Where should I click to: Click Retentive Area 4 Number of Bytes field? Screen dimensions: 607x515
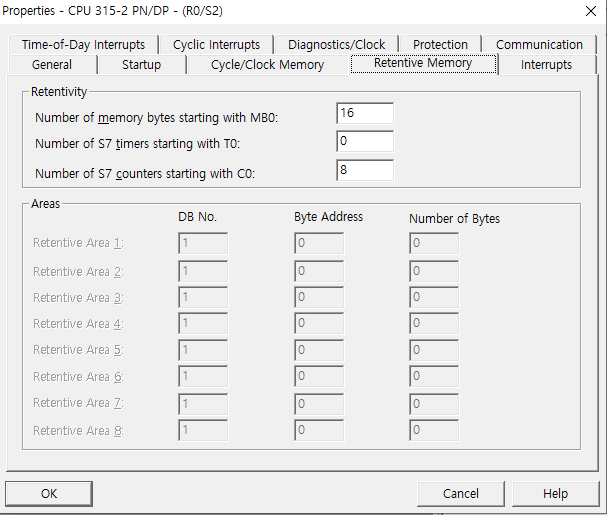click(x=434, y=323)
